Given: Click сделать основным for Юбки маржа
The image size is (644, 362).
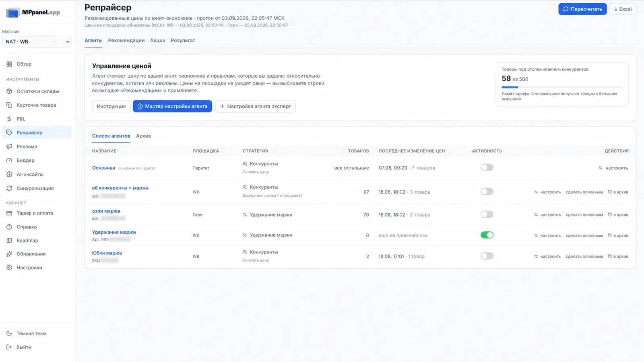Looking at the screenshot, I should tap(584, 257).
